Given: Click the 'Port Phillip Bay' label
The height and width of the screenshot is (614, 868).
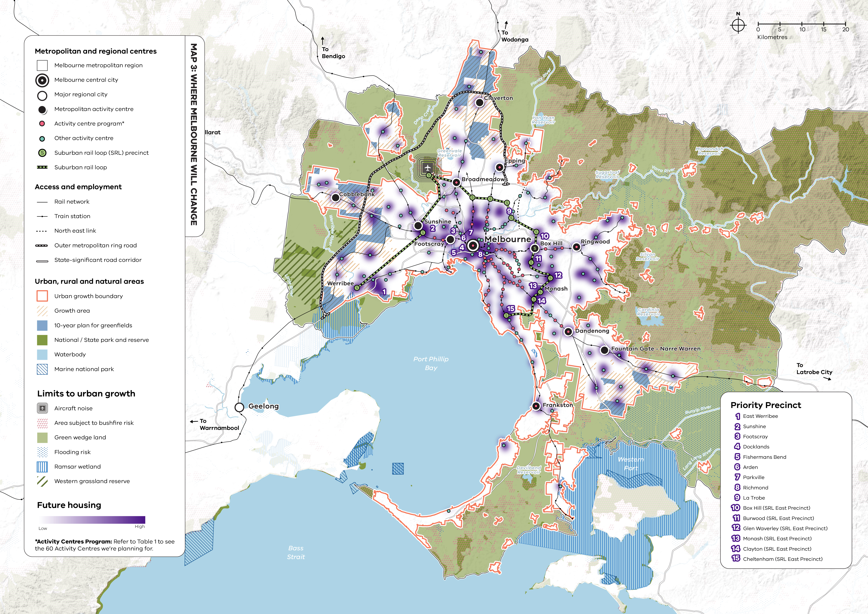Looking at the screenshot, I should pos(431,363).
